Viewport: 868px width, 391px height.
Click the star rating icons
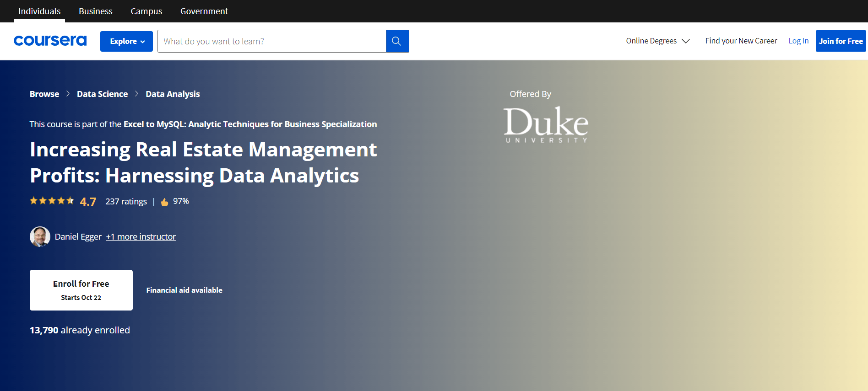pyautogui.click(x=52, y=201)
